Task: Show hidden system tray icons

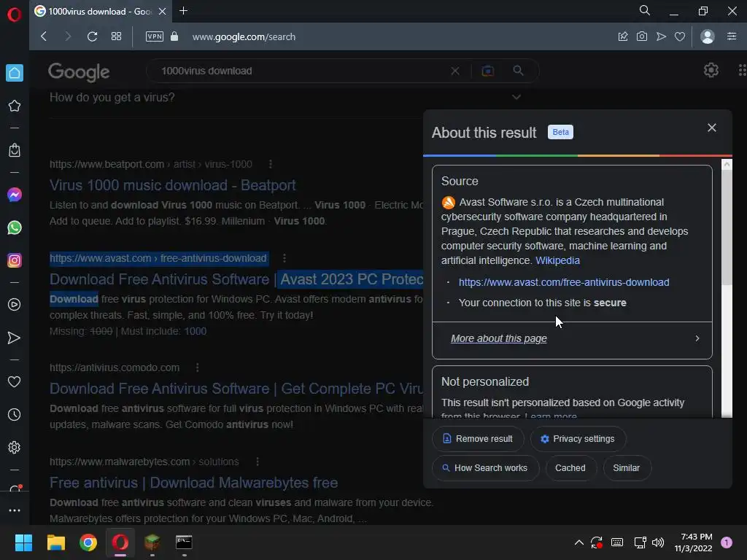Action: [x=578, y=542]
